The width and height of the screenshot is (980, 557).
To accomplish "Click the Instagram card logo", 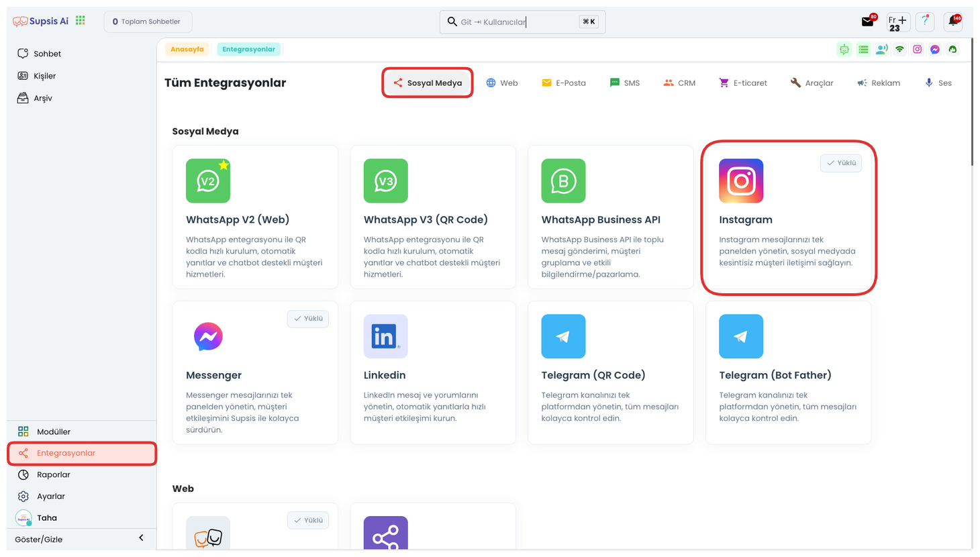I will [741, 181].
